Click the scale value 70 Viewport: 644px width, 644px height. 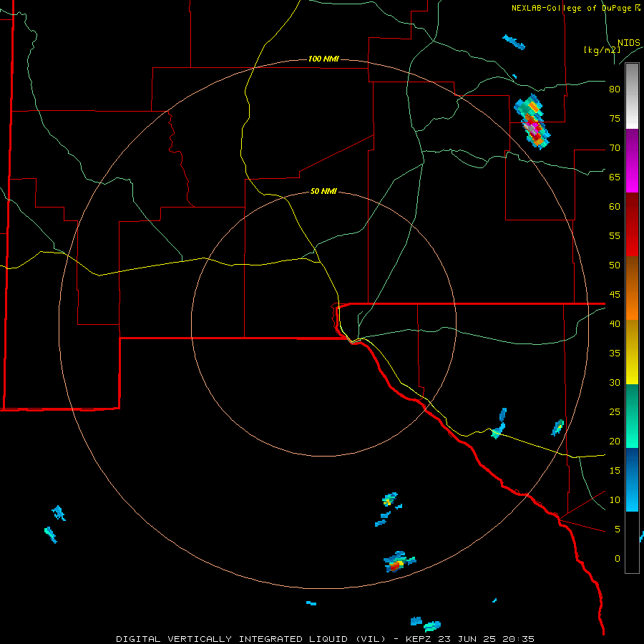[x=615, y=148]
